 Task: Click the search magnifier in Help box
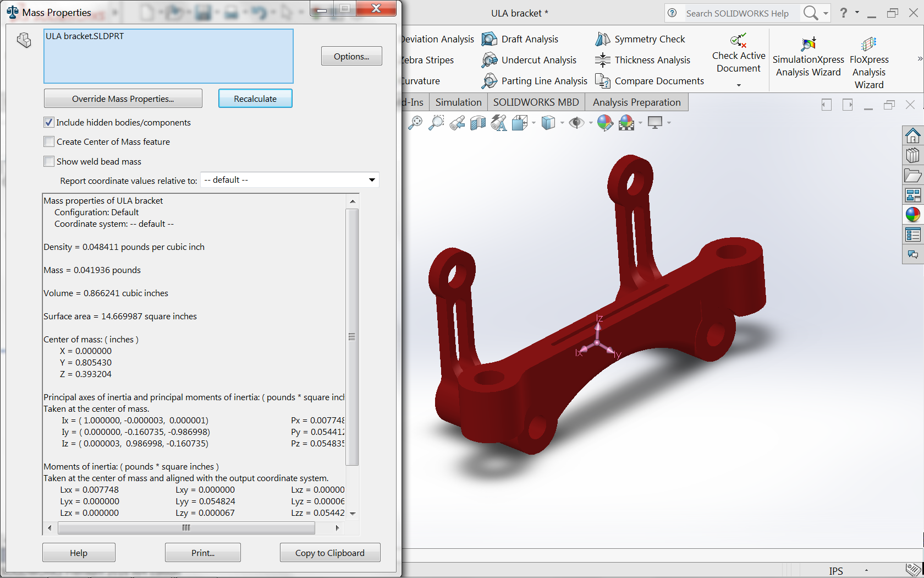810,13
